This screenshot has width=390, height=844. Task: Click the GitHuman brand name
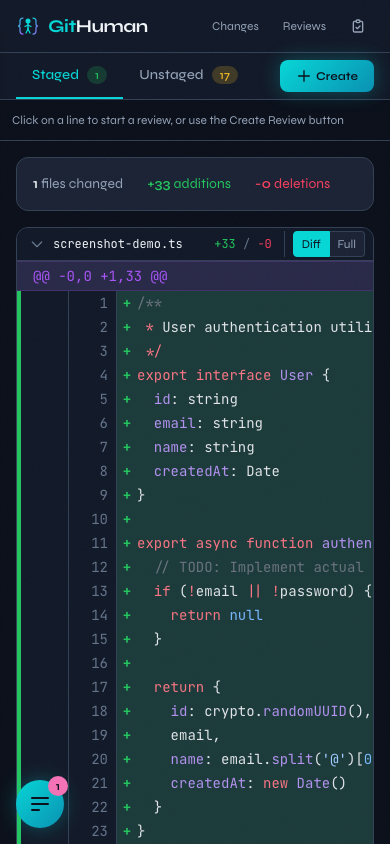pos(98,26)
